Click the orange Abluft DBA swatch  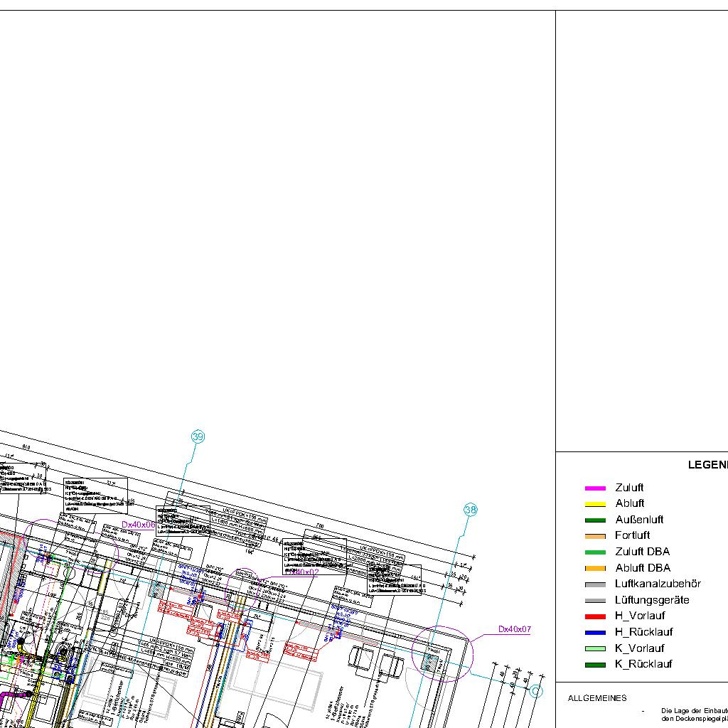594,568
